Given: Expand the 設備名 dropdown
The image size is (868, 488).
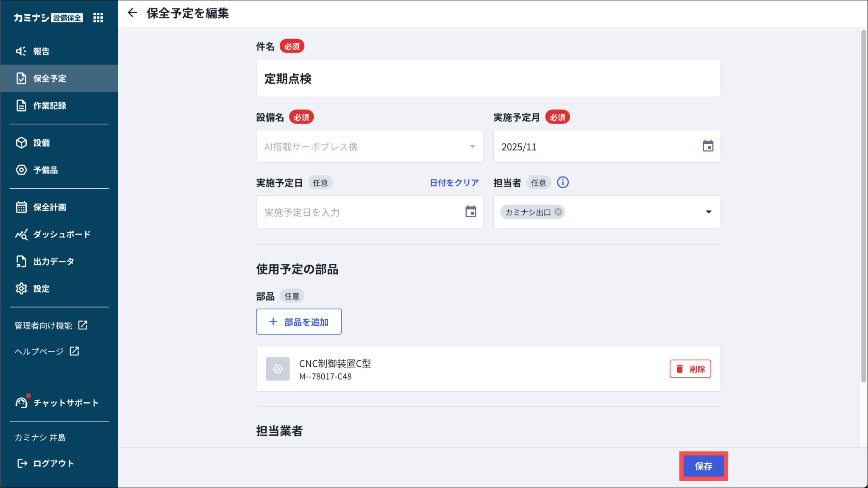Looking at the screenshot, I should coord(472,147).
